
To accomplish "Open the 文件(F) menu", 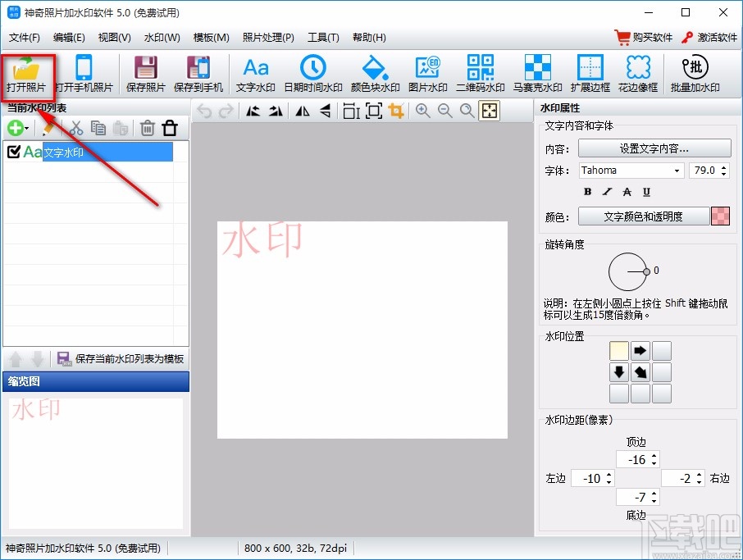I will pos(24,38).
